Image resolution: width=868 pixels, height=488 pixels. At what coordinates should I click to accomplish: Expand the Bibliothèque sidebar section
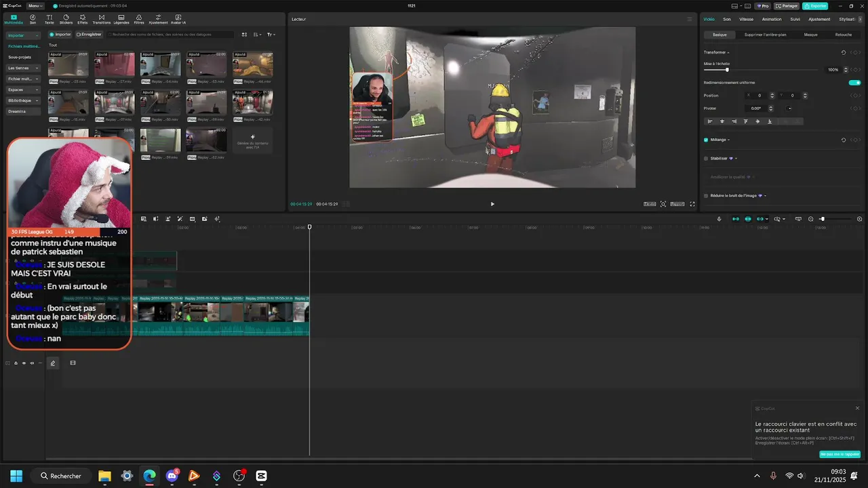pos(23,100)
